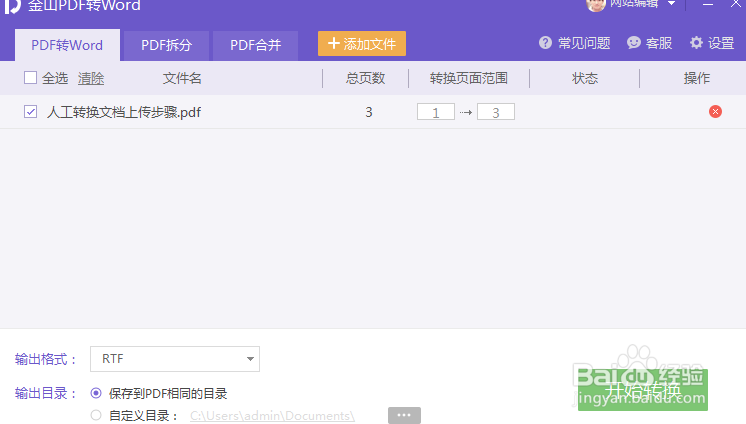Screen dimensions: 746x424
Task: Minimize the 金山PDF转Word window
Action: point(708,4)
